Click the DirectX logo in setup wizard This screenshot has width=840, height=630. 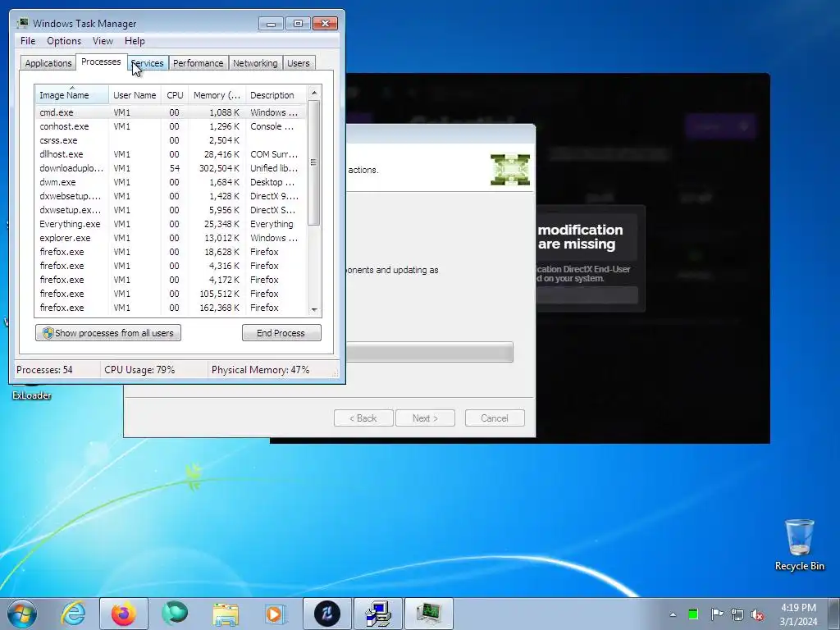pos(510,170)
